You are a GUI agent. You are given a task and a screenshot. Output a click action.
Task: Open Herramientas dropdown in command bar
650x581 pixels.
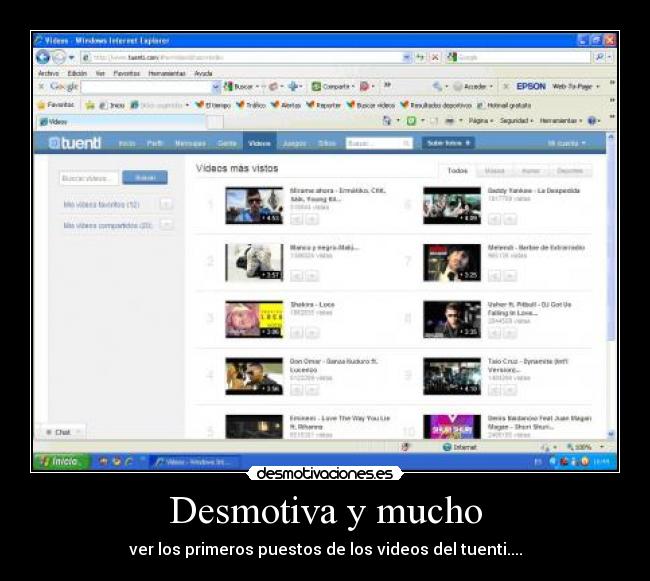(x=560, y=121)
